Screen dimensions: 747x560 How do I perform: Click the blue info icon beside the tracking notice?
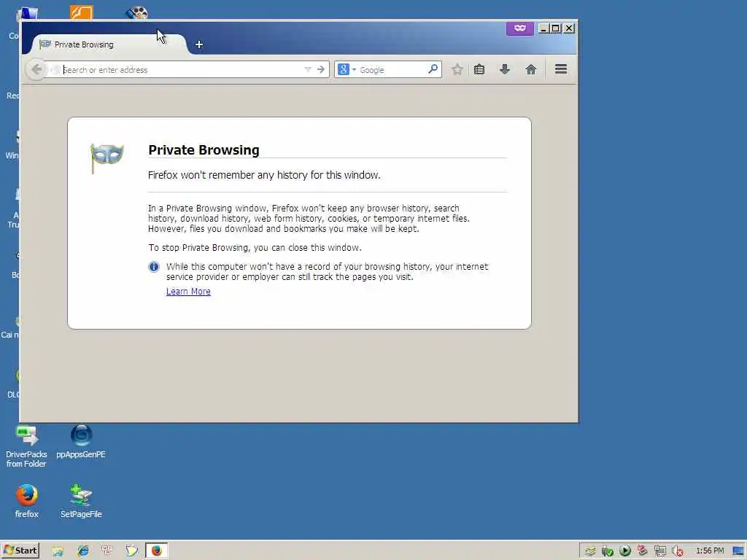[153, 267]
